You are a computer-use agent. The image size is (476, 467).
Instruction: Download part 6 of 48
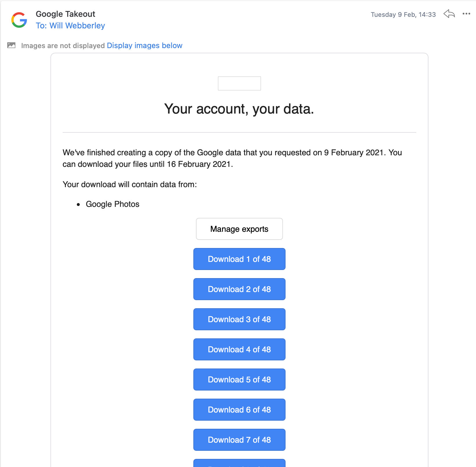point(239,409)
